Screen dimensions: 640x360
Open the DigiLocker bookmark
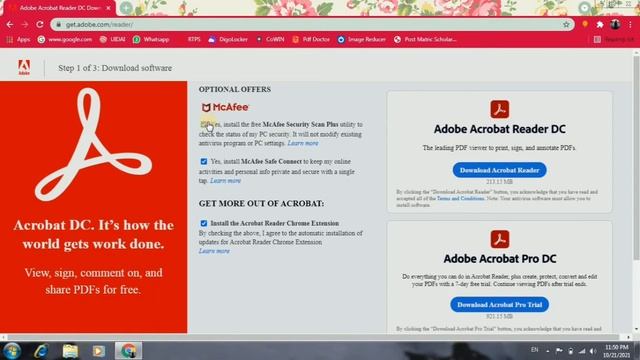pyautogui.click(x=228, y=40)
